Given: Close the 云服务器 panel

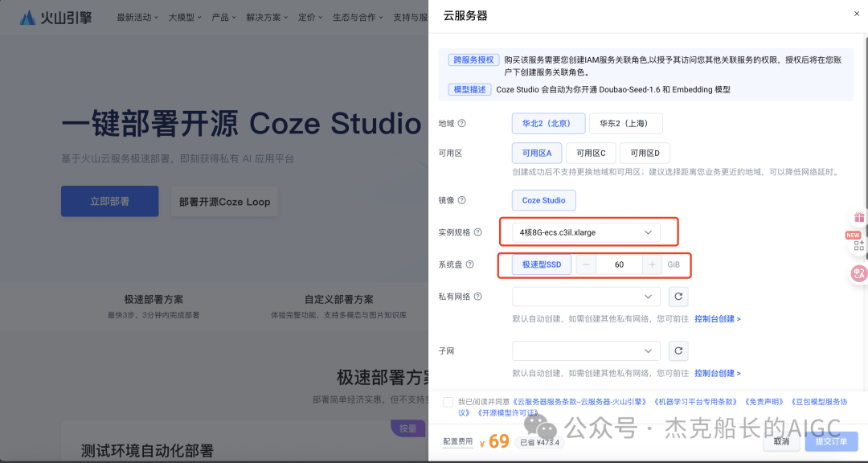Looking at the screenshot, I should click(x=857, y=14).
